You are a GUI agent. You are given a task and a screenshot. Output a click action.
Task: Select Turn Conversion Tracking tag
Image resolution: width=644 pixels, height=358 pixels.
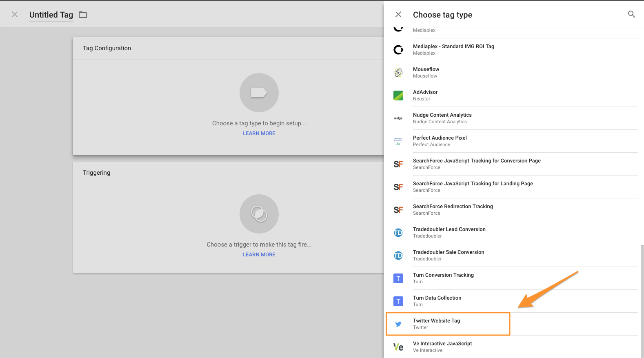click(x=512, y=278)
